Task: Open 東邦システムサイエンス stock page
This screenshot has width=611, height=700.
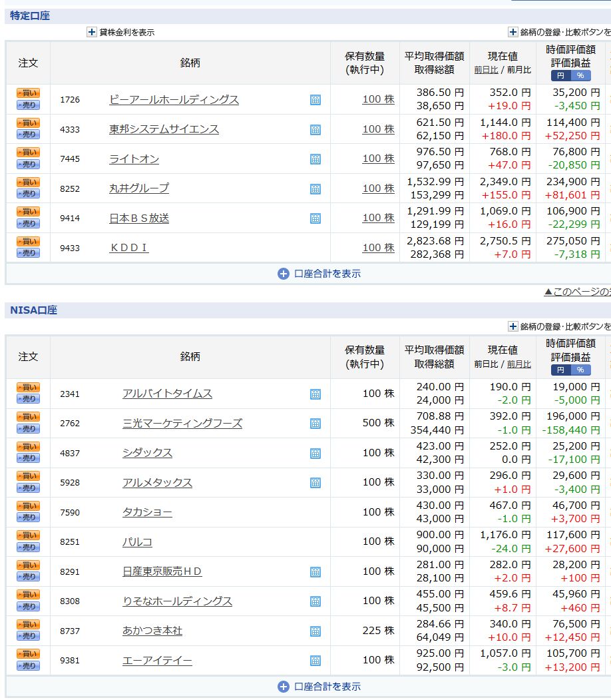Action: [164, 129]
